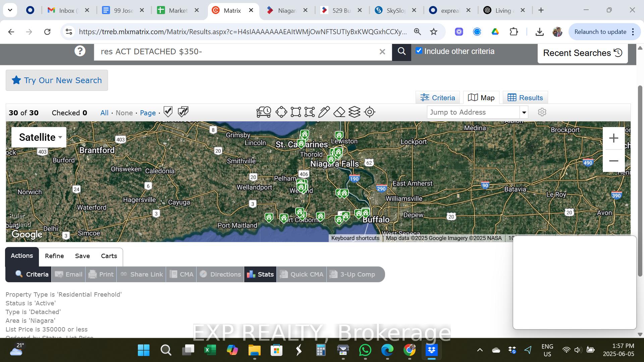The image size is (644, 362).
Task: Click the single check selected icon
Action: click(168, 112)
